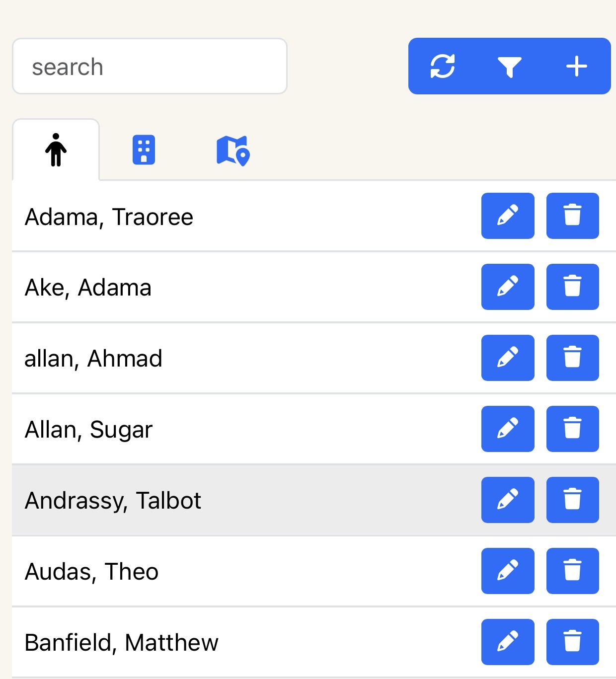Delete the Andrassy, Talbot entry
The height and width of the screenshot is (679, 616).
(x=572, y=500)
